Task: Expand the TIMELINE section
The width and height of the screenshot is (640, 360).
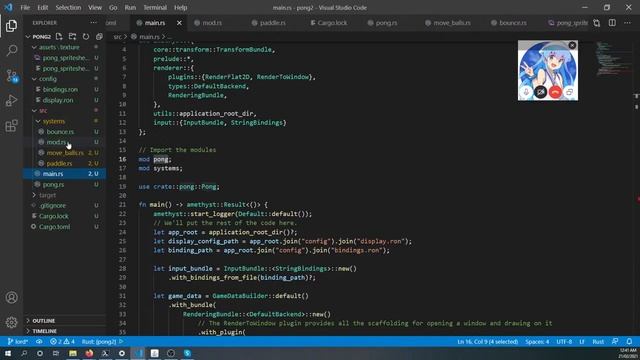Action: click(44, 331)
